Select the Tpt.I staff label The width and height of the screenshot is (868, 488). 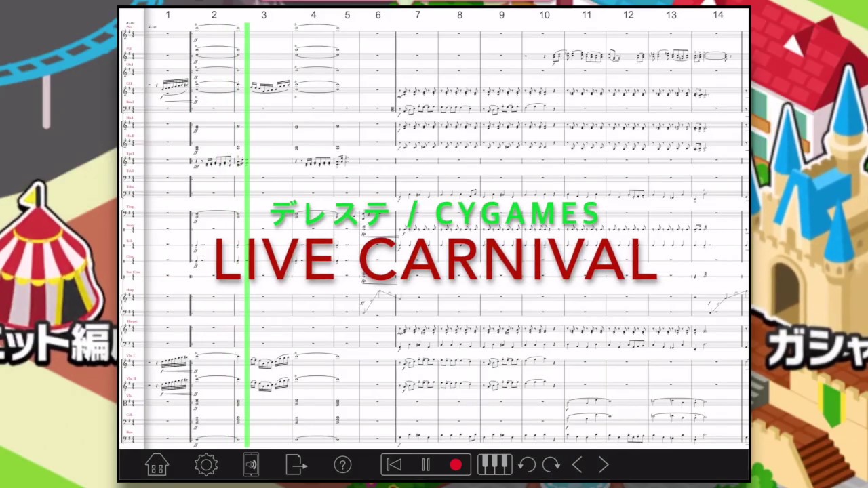tap(130, 154)
